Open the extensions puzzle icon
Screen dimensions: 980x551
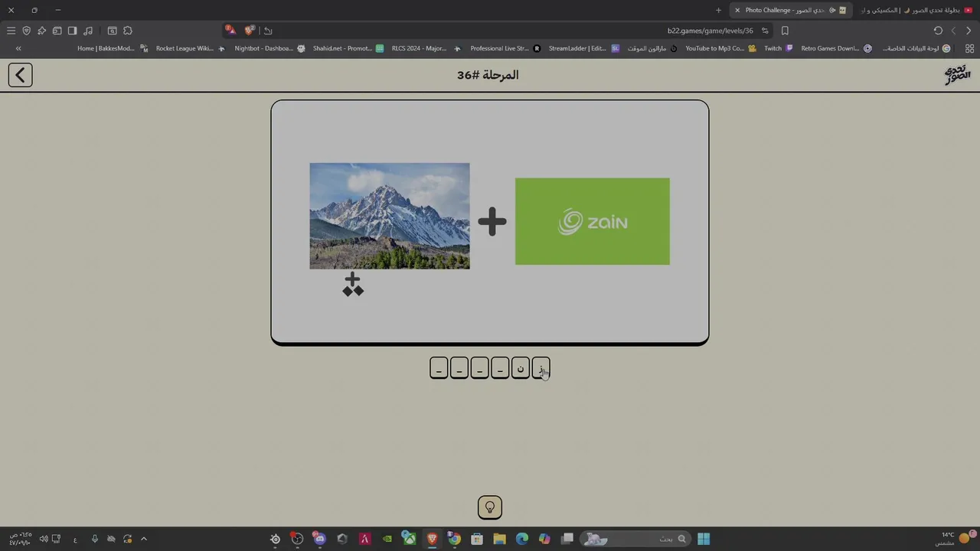tap(128, 31)
